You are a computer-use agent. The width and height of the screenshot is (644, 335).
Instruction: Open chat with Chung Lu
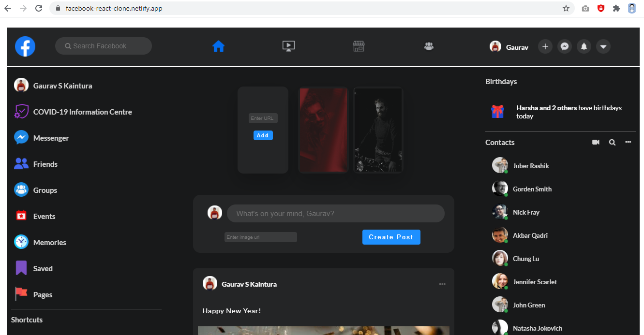(516, 259)
